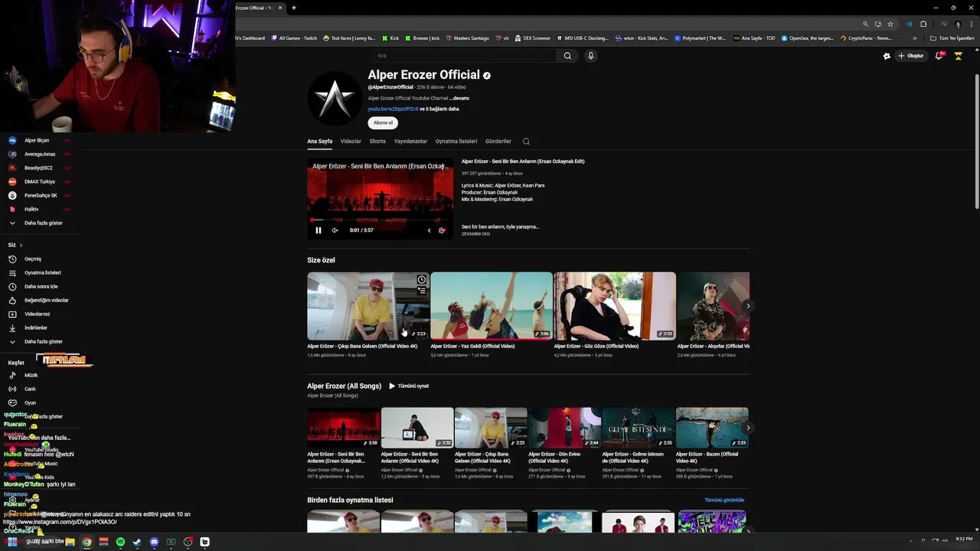Switch to the Shorts tab
This screenshot has width=980, height=551.
click(377, 142)
